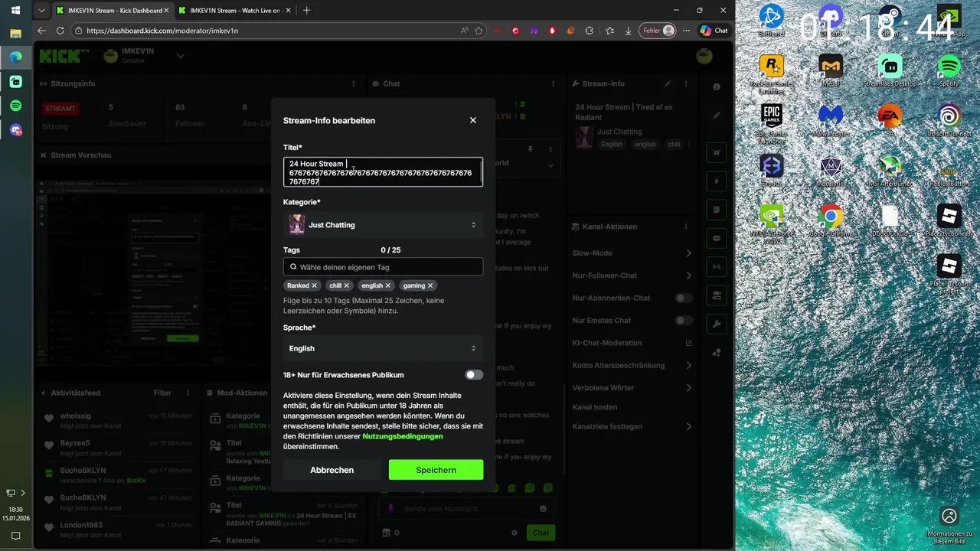Remove the chill tag
This screenshot has width=980, height=551.
tap(347, 285)
